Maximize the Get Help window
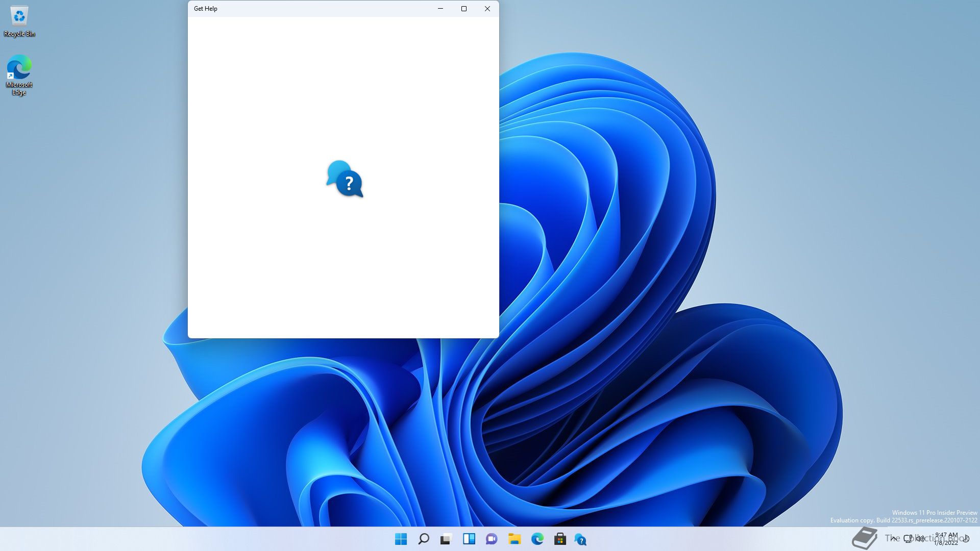The image size is (980, 551). coord(464,9)
